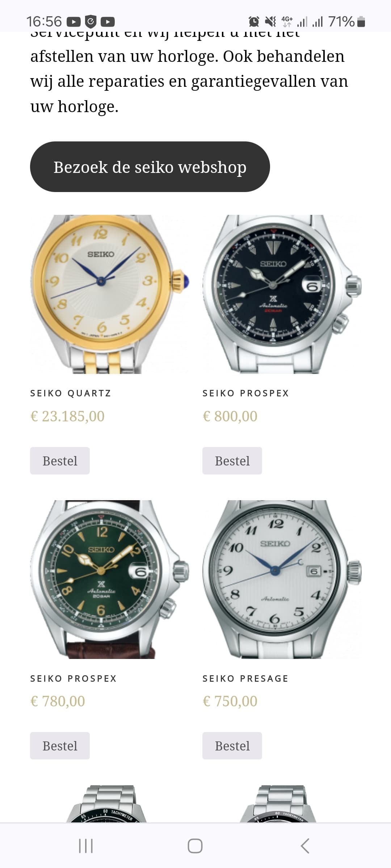The height and width of the screenshot is (868, 391).
Task: Tap the € 23.185,00 price label
Action: point(67,416)
